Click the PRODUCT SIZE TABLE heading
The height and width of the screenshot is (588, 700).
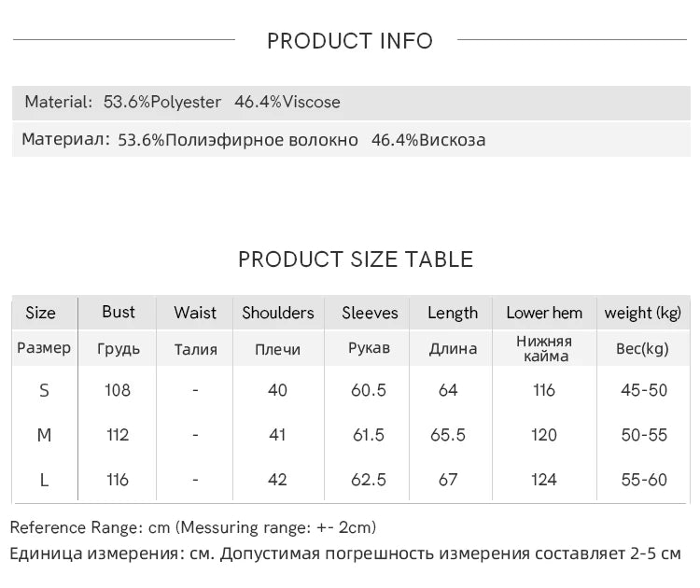356,259
